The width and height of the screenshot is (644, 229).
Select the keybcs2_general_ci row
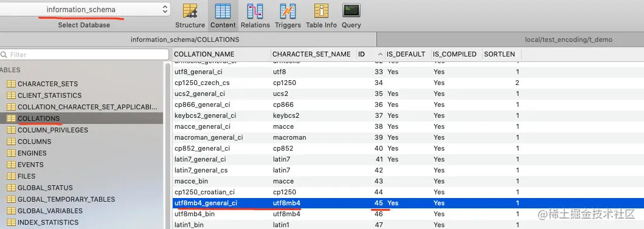pos(408,115)
